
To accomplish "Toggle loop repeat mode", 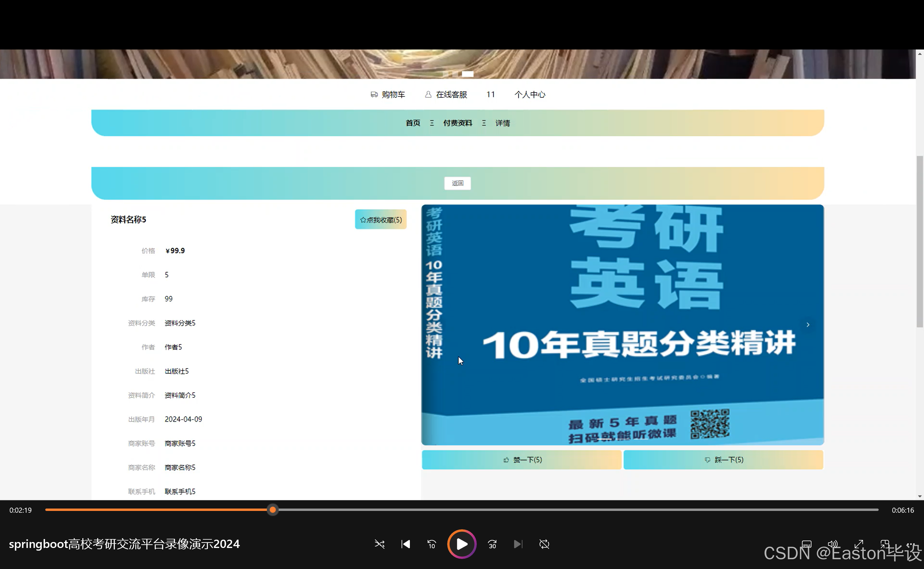I will coord(544,544).
